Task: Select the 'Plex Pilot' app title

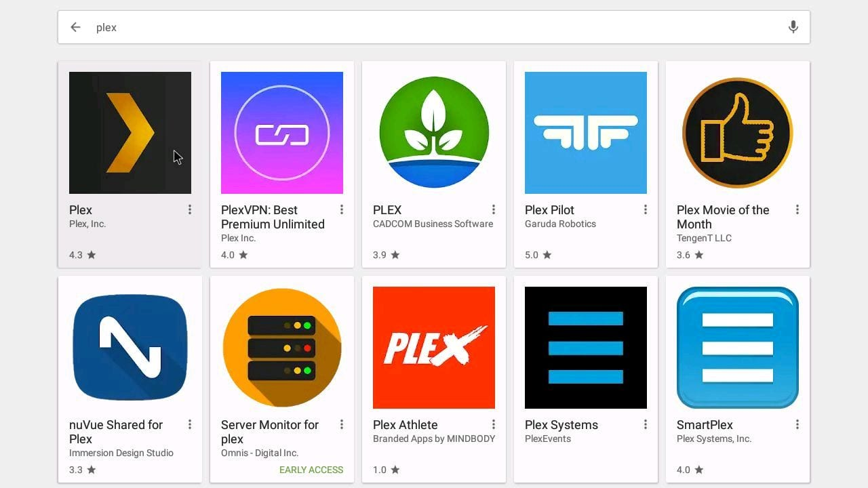Action: pos(549,210)
